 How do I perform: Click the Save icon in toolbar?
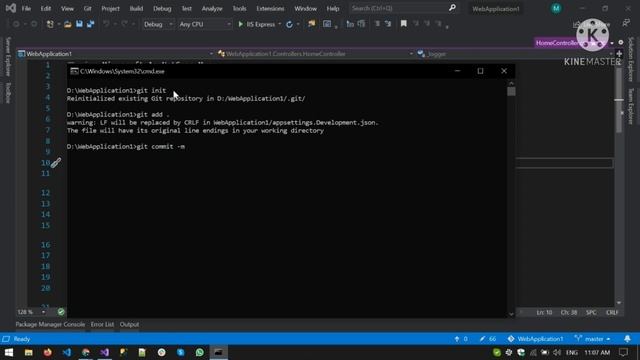click(79, 24)
